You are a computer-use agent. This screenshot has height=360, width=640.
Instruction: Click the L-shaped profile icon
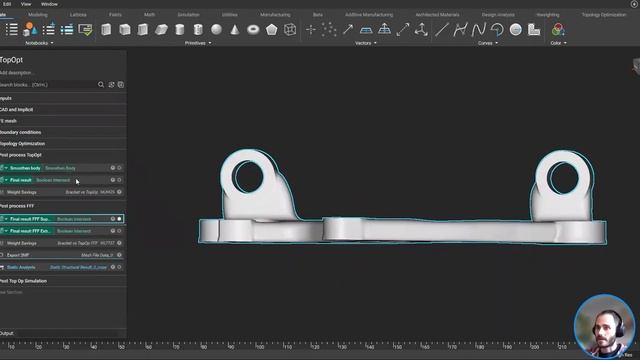pos(534,29)
